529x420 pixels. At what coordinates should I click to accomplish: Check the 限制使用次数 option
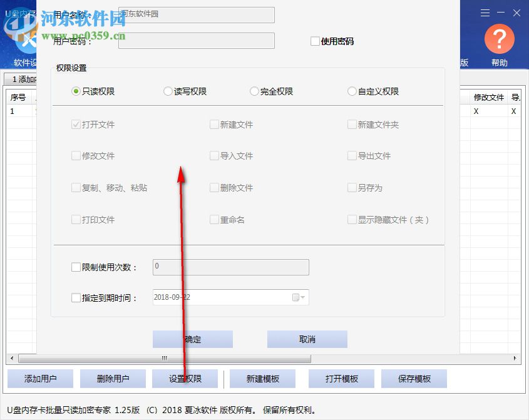(76, 267)
